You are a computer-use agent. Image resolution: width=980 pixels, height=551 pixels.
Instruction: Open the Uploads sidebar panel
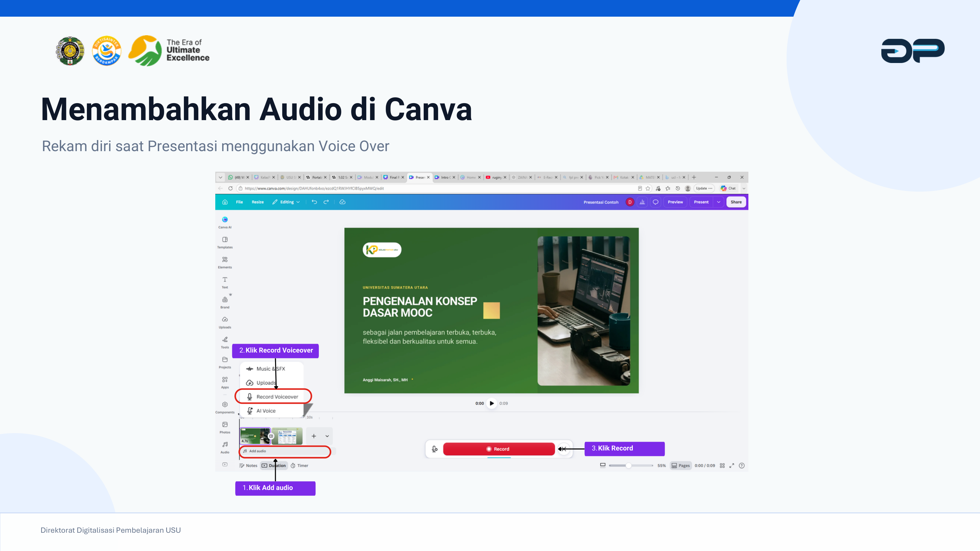pyautogui.click(x=225, y=322)
